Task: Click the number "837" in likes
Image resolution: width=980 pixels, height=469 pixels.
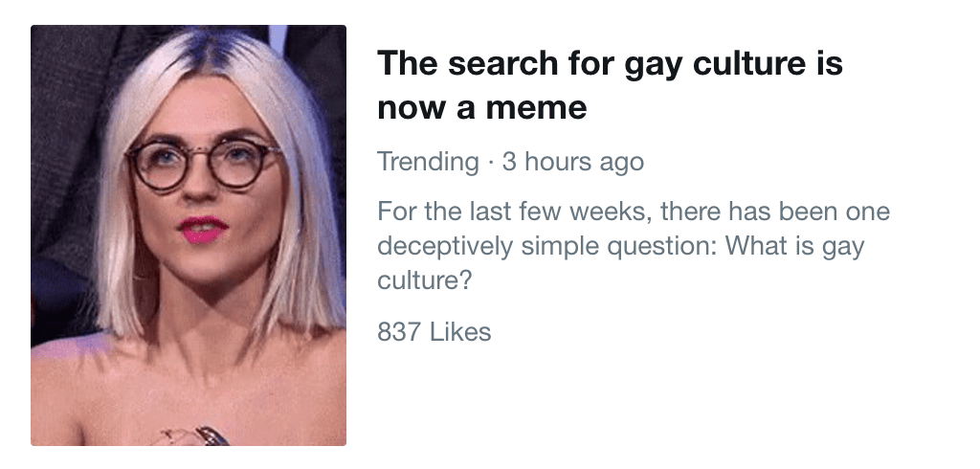Action: click(399, 332)
